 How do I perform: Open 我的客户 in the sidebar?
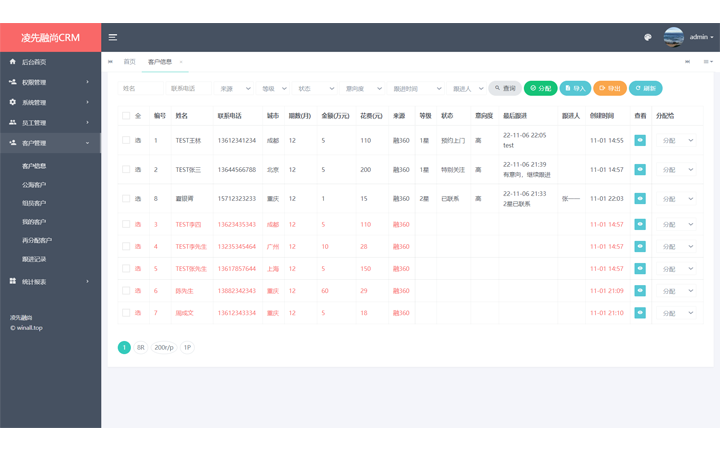[34, 222]
